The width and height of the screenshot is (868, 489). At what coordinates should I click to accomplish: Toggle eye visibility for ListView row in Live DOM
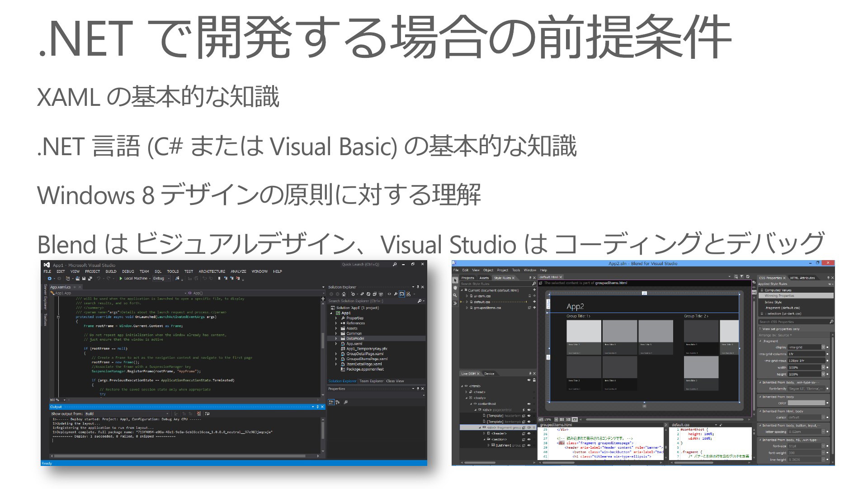click(529, 445)
